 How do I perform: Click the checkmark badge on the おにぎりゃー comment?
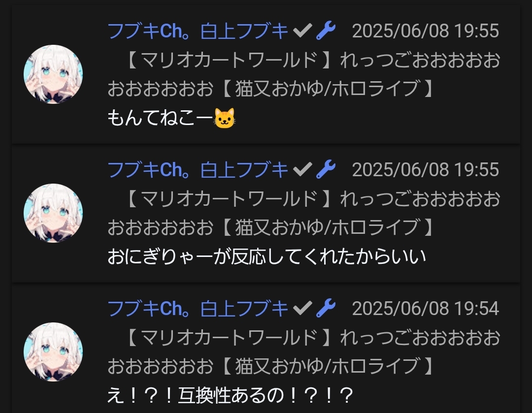(x=302, y=169)
